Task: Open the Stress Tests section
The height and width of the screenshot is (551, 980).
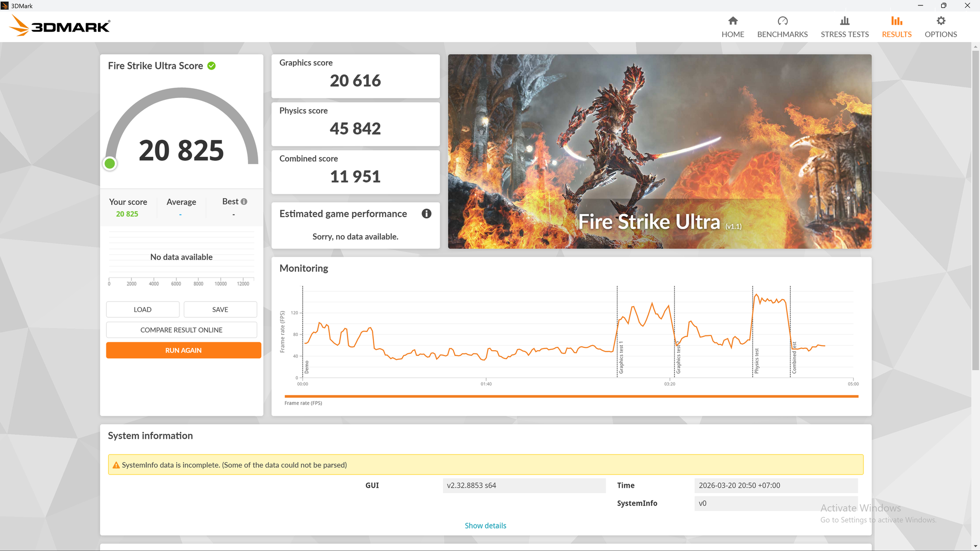Action: [x=844, y=26]
